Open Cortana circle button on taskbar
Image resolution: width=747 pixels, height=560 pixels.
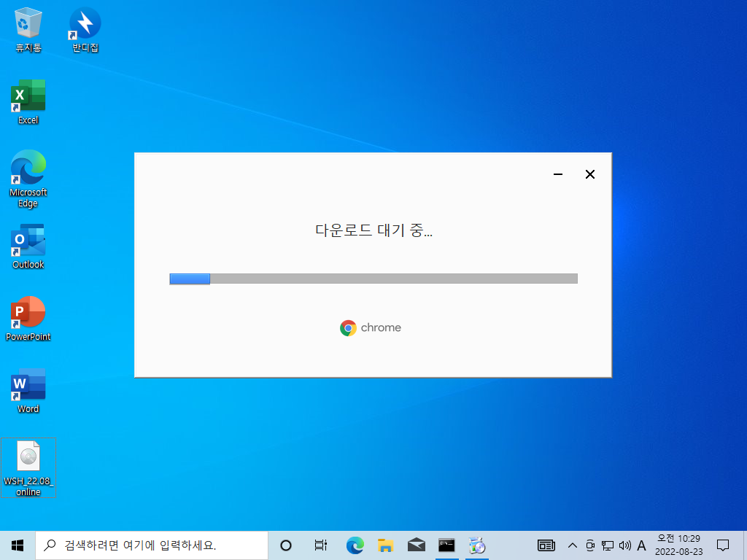286,545
